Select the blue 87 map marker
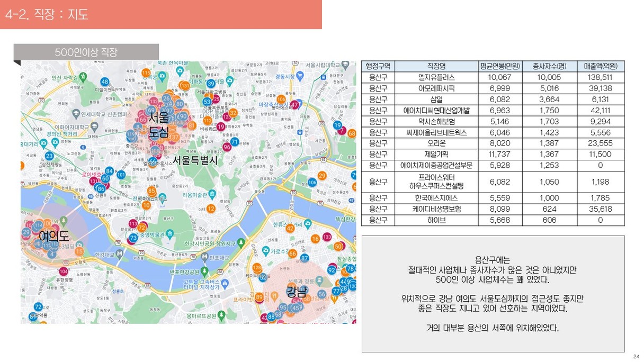 coord(305,258)
